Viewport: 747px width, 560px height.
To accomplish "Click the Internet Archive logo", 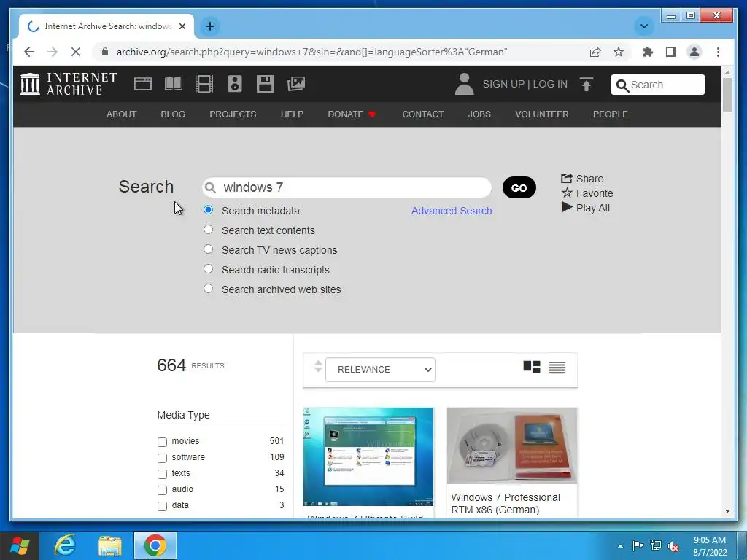I will pos(68,84).
